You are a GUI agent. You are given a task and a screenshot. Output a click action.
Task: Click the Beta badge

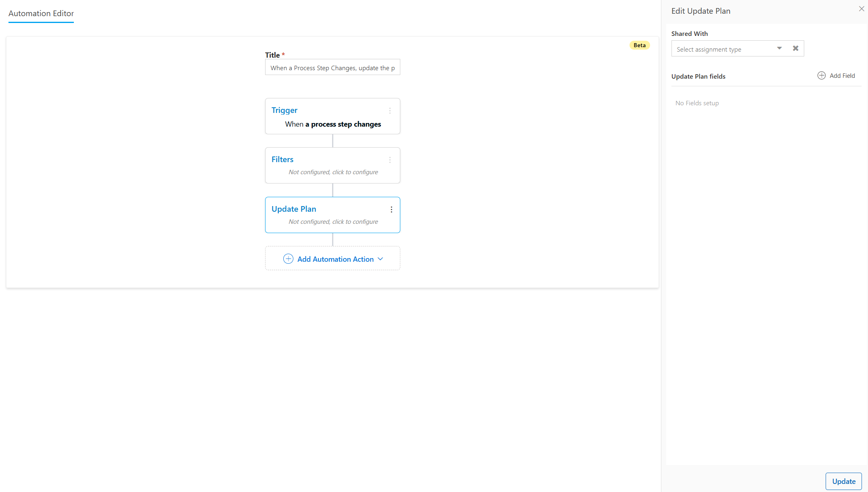pos(639,45)
